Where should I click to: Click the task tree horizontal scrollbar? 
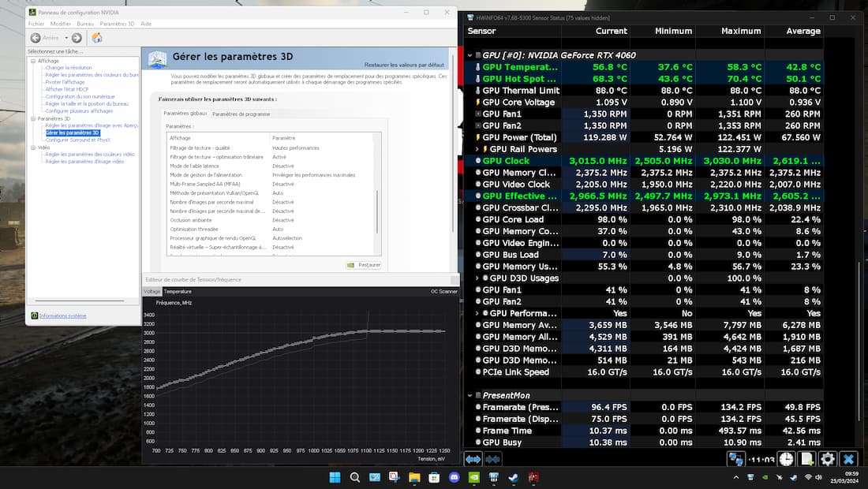click(x=80, y=301)
